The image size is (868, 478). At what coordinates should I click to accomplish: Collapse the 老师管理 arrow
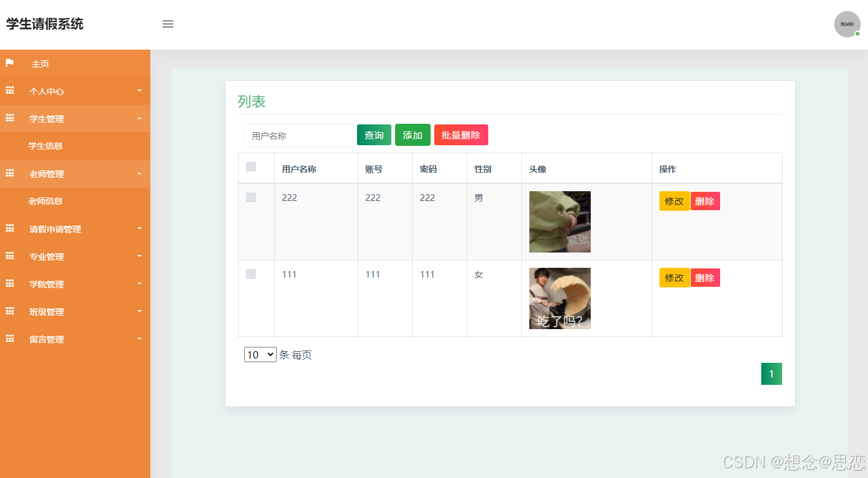coord(139,173)
